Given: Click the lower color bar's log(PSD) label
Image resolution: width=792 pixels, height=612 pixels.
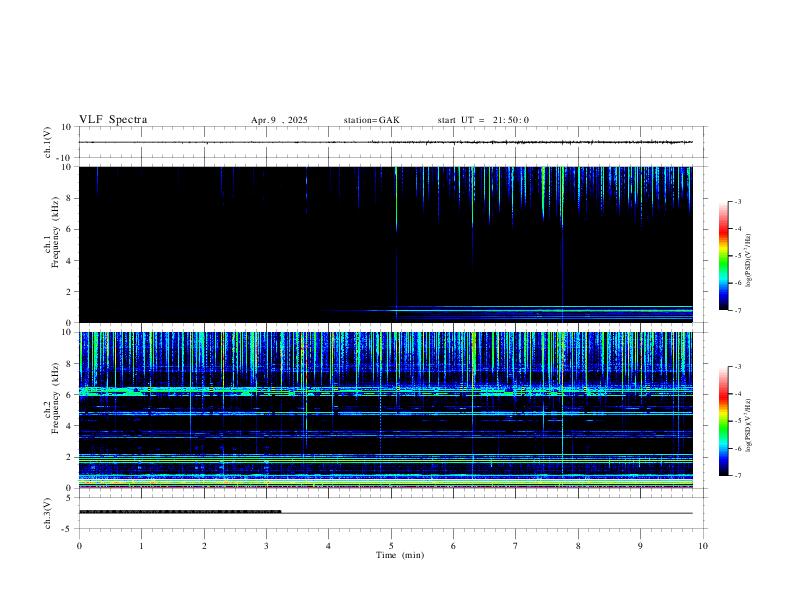Looking at the screenshot, I should point(749,426).
